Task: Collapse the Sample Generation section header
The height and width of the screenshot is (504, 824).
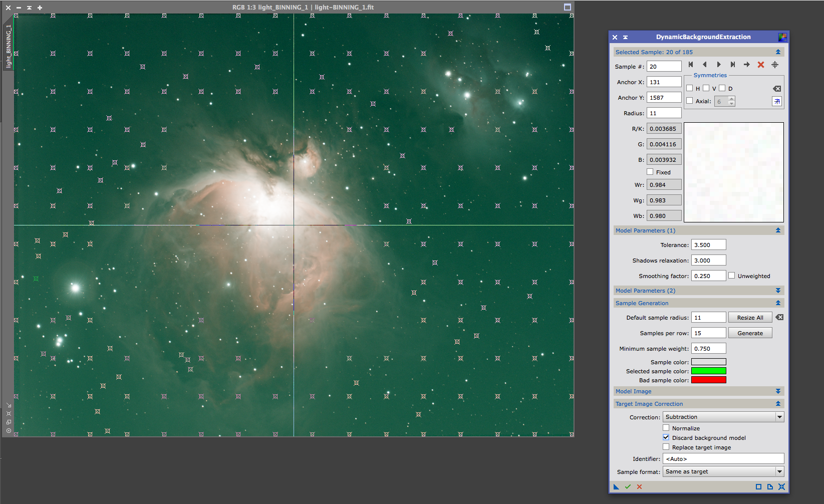Action: [778, 303]
